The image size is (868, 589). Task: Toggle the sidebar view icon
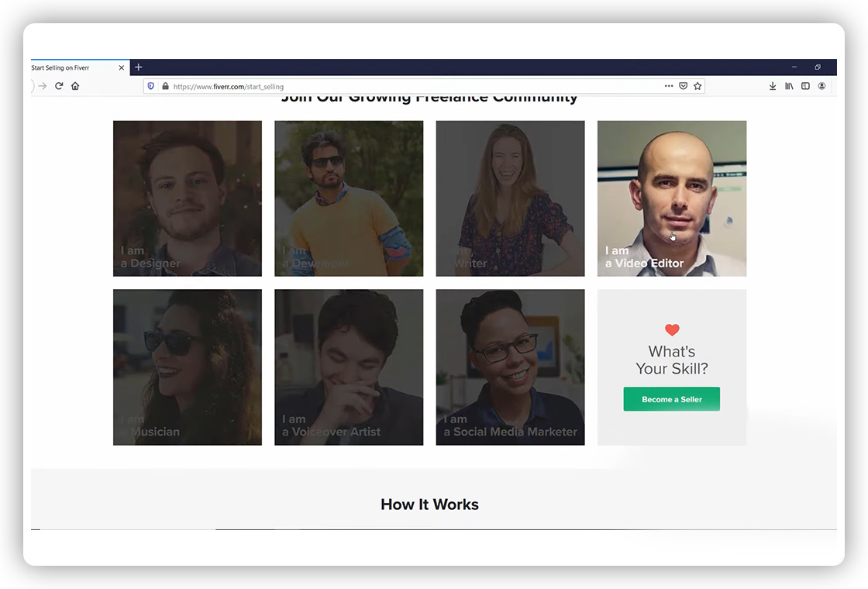point(805,86)
